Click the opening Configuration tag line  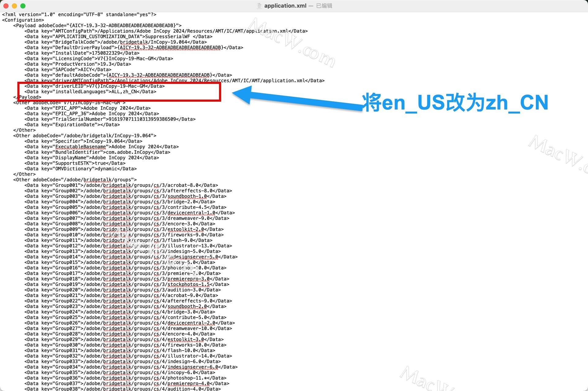(23, 20)
